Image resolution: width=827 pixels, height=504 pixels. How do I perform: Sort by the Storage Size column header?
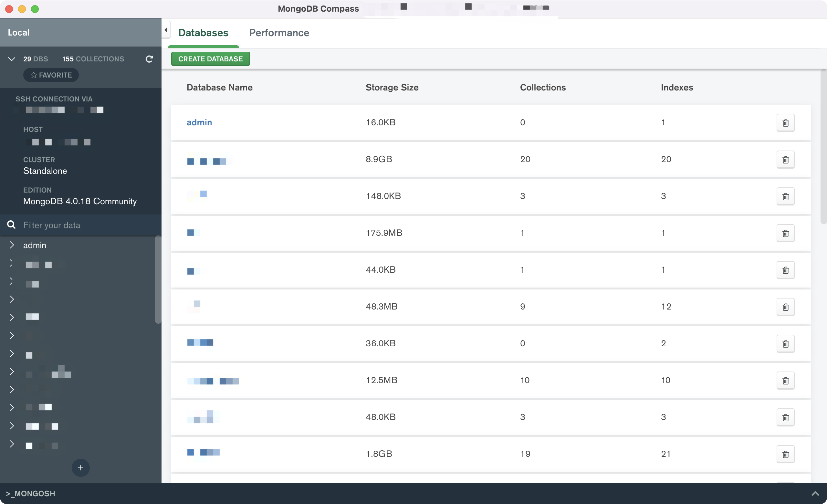(x=392, y=88)
